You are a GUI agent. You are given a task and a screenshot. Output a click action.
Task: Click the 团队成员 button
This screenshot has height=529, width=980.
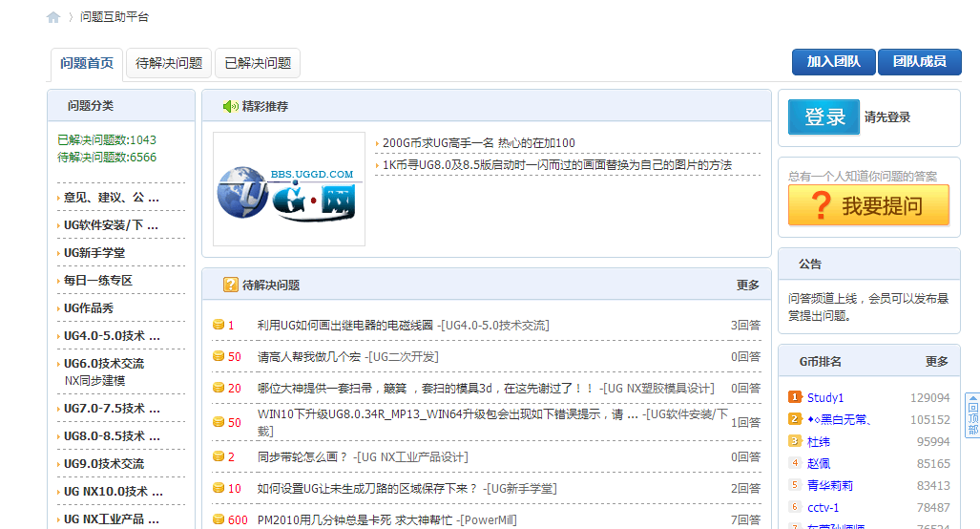coord(919,62)
